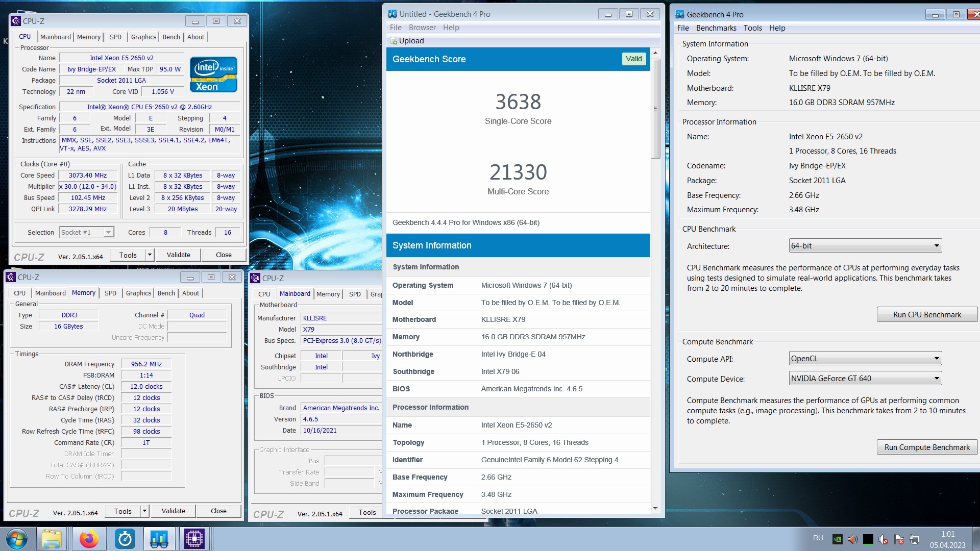Click the Geekbench 4 Pro window title icon
This screenshot has width=980, height=551.
coord(680,14)
